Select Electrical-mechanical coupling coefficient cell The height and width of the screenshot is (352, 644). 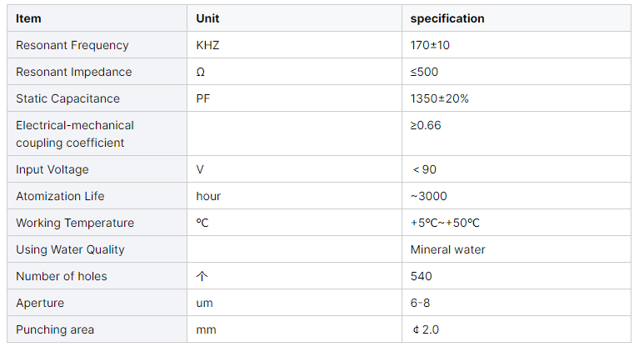click(x=75, y=133)
